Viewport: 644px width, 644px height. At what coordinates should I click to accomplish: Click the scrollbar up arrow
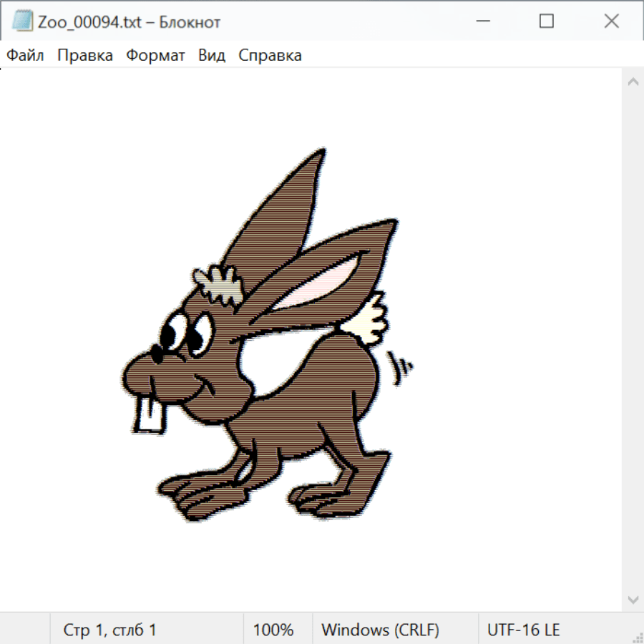coord(633,82)
